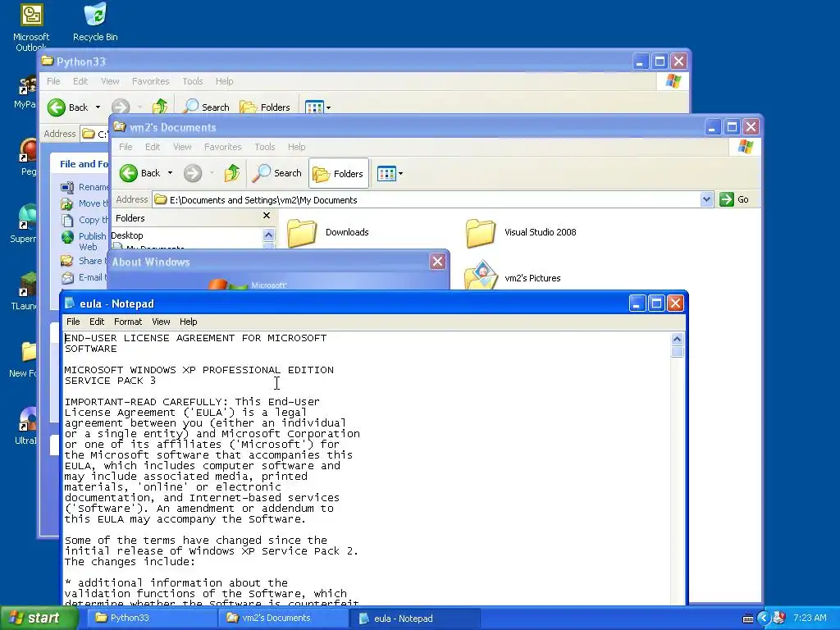
Task: Open Back history dropdown in Python33 window
Action: 98,107
